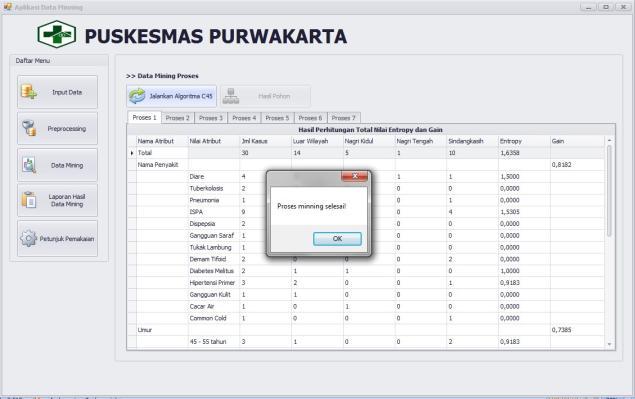The width and height of the screenshot is (635, 399).
Task: Click the Preprocessing funnel icon
Action: click(x=29, y=128)
